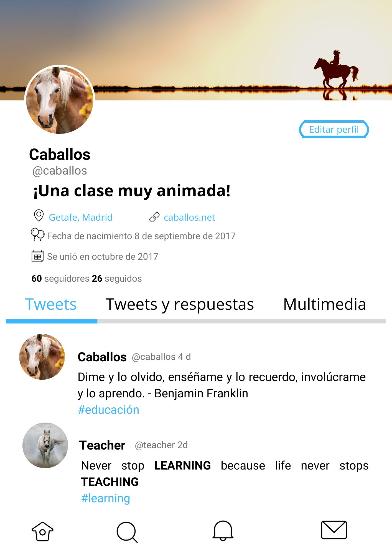Click the Getafe, Madrid location link

(x=81, y=217)
